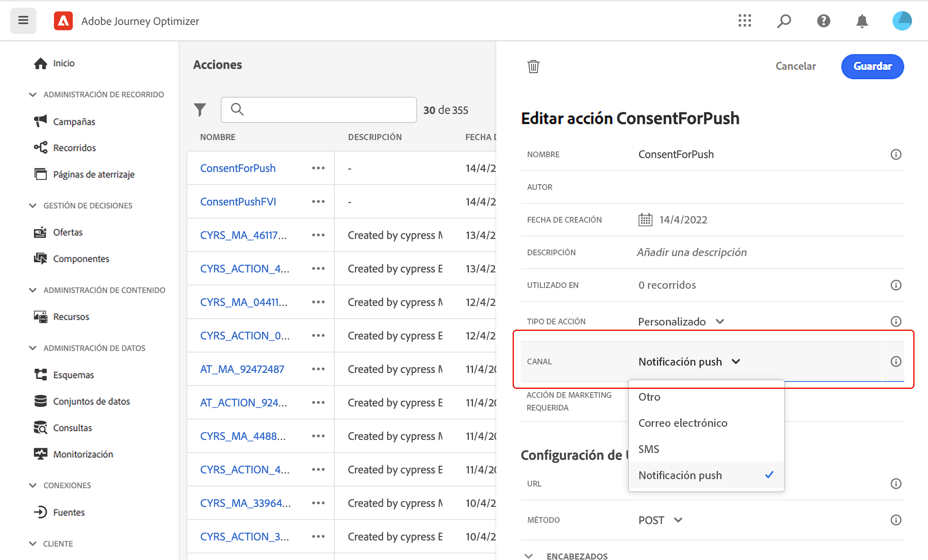This screenshot has height=560, width=928.
Task: Open the user profile avatar
Action: click(x=901, y=21)
